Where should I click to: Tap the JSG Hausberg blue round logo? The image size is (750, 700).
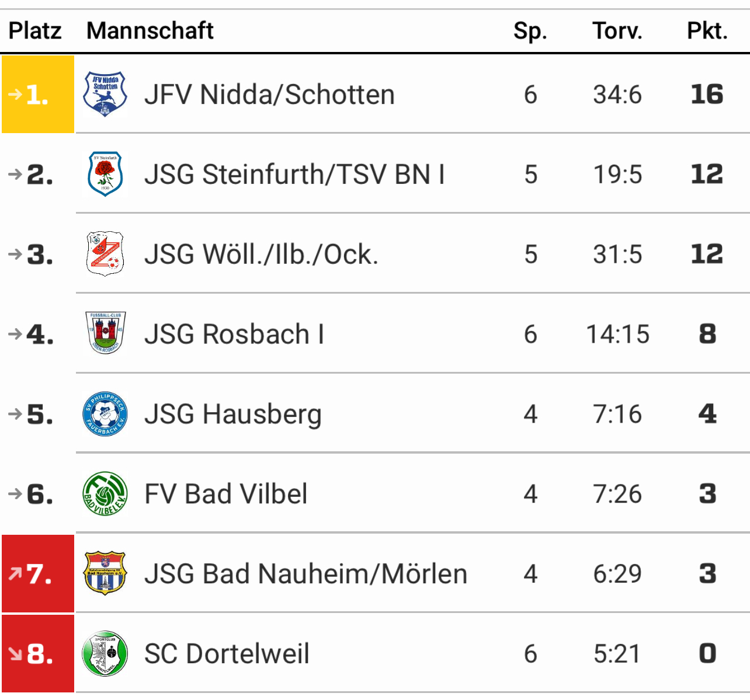point(105,414)
